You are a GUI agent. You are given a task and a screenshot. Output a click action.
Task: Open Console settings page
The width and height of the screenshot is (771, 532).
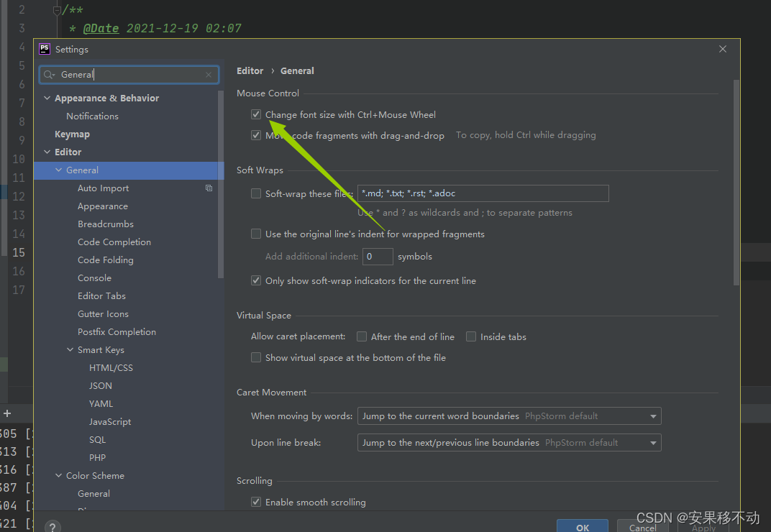(94, 278)
